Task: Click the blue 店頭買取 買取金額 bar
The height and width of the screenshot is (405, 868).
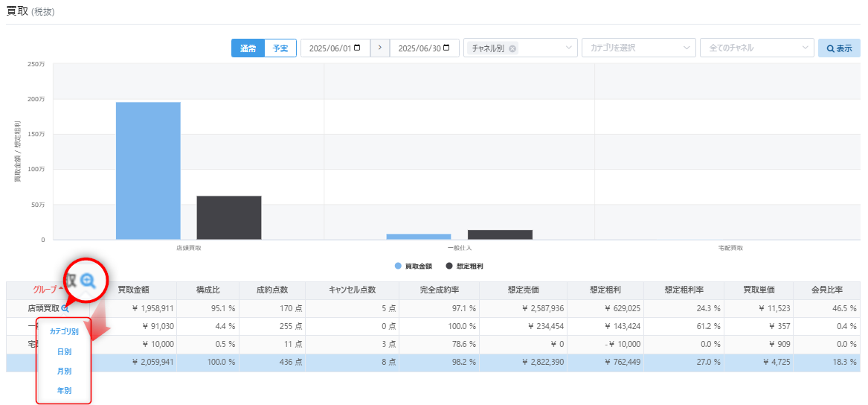Action: [x=148, y=170]
